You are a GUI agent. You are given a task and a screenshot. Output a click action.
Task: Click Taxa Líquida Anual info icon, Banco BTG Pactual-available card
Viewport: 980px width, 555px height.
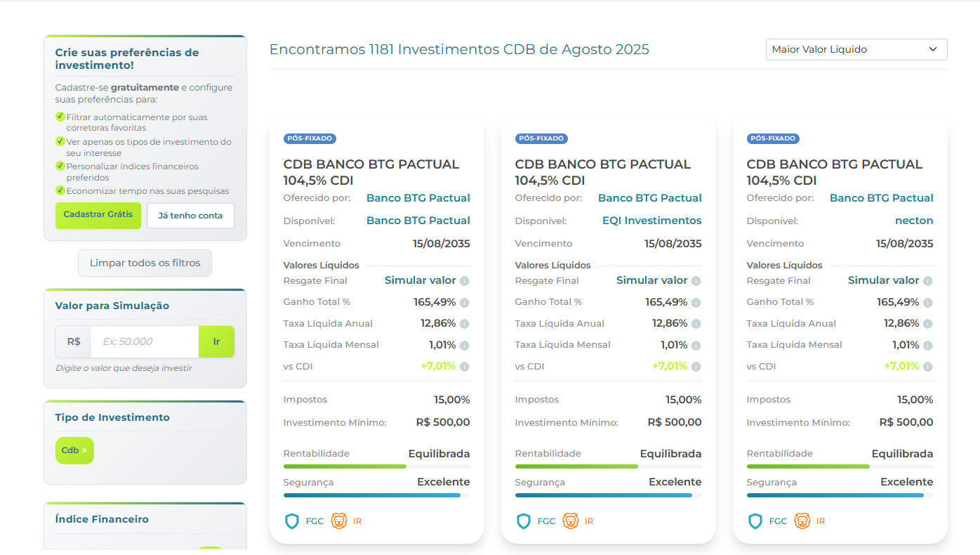pyautogui.click(x=464, y=324)
